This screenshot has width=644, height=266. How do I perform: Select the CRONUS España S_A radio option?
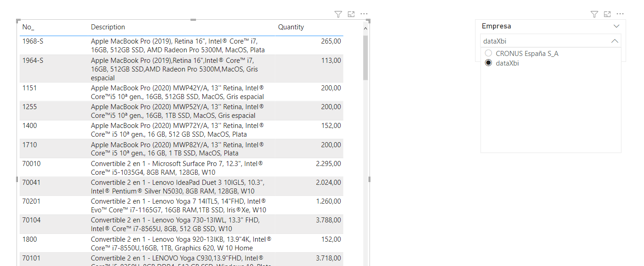488,54
